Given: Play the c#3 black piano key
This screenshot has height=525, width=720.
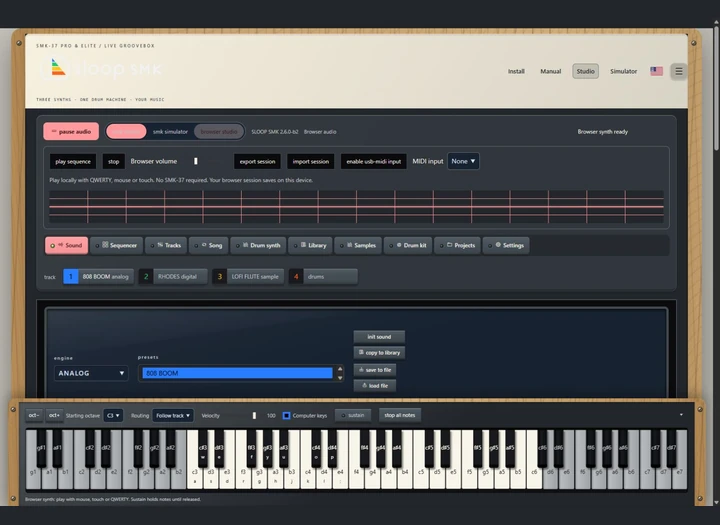Looking at the screenshot, I should point(202,448).
